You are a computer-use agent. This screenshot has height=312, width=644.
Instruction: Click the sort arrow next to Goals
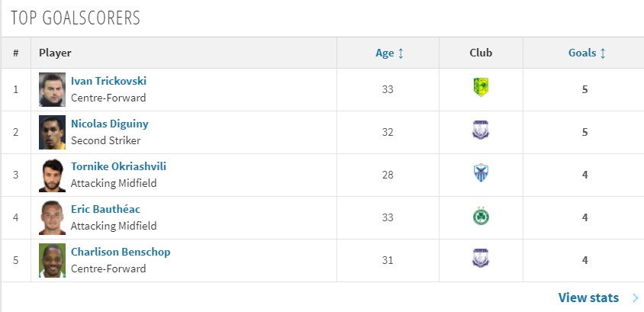click(603, 53)
